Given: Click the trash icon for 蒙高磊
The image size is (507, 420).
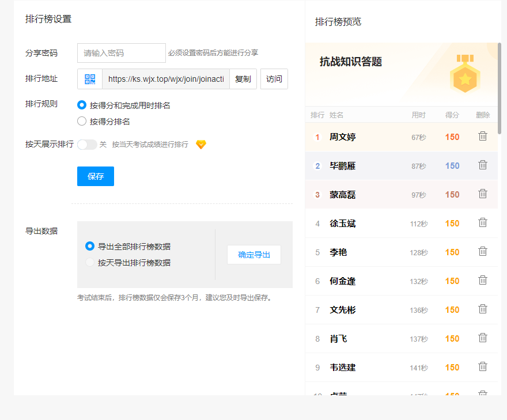Looking at the screenshot, I should [483, 194].
